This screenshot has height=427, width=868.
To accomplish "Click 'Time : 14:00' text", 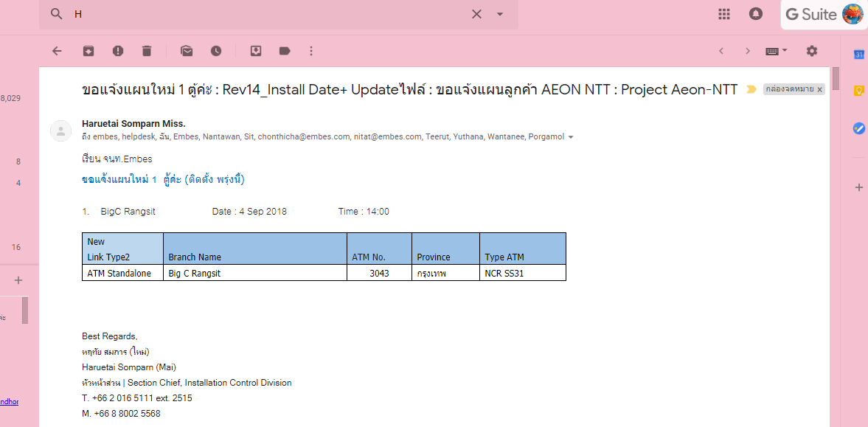I will click(364, 212).
